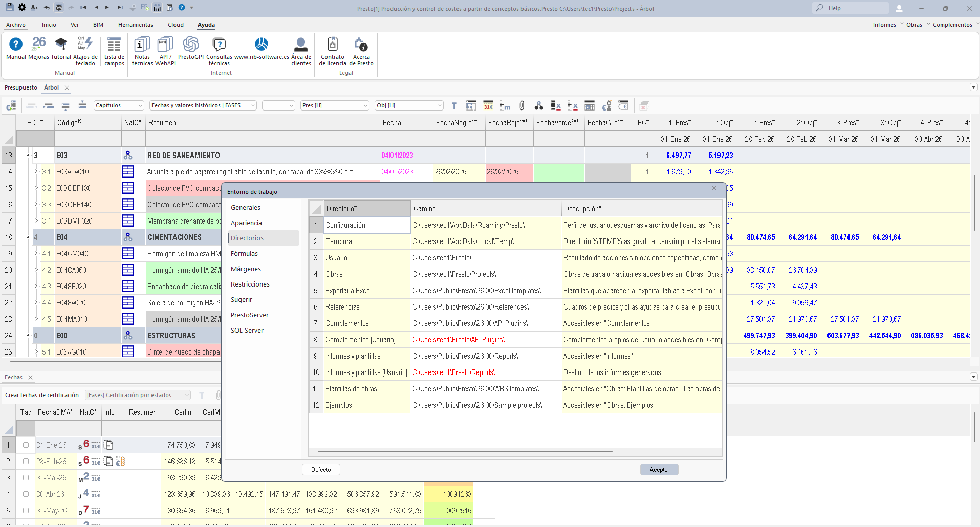Tick the checkbox for 31-Ene-26 row
This screenshot has width=980, height=527.
pos(26,445)
